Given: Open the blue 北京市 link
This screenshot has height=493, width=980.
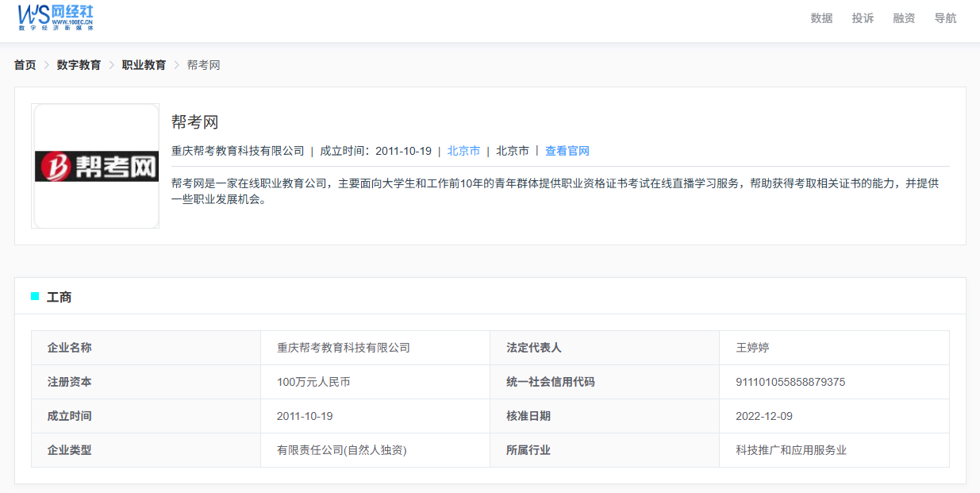Looking at the screenshot, I should click(x=463, y=151).
